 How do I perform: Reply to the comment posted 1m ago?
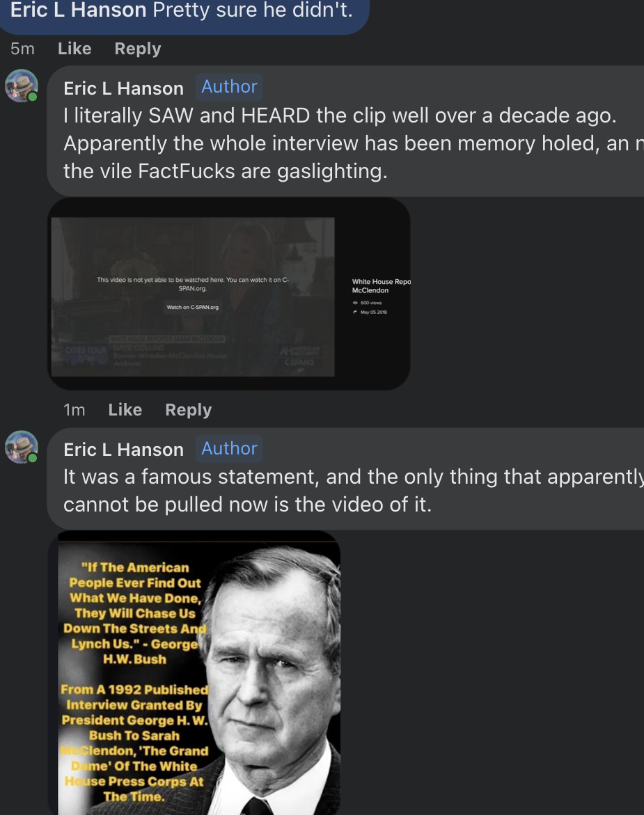pos(188,410)
